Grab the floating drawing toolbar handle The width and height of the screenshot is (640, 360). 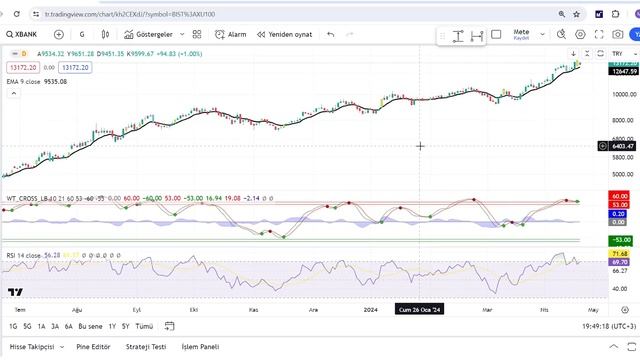[442, 36]
